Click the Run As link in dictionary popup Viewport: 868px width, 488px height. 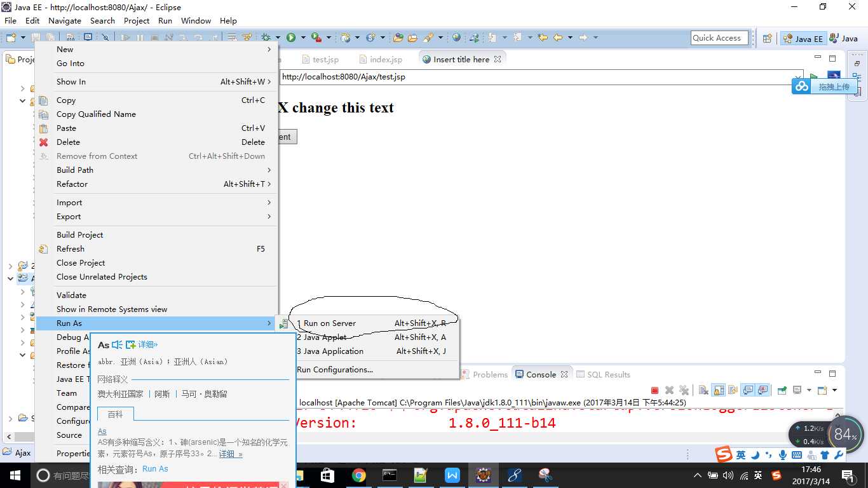pyautogui.click(x=155, y=469)
